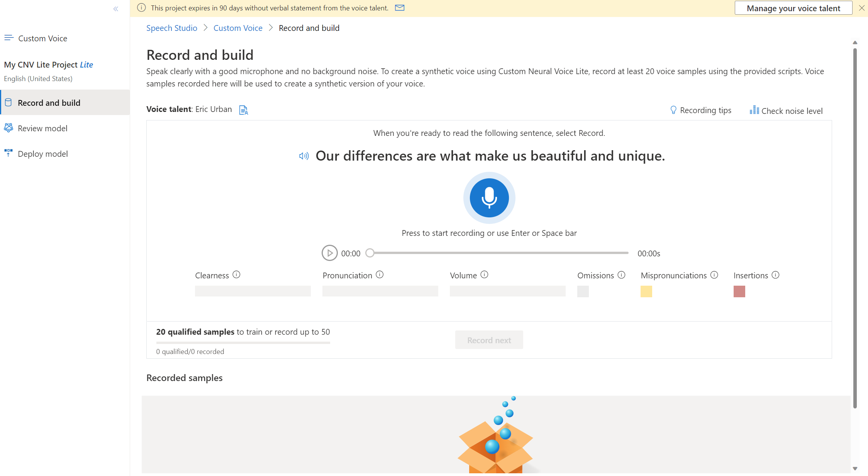Click Record next button
The height and width of the screenshot is (476, 868).
pyautogui.click(x=489, y=340)
